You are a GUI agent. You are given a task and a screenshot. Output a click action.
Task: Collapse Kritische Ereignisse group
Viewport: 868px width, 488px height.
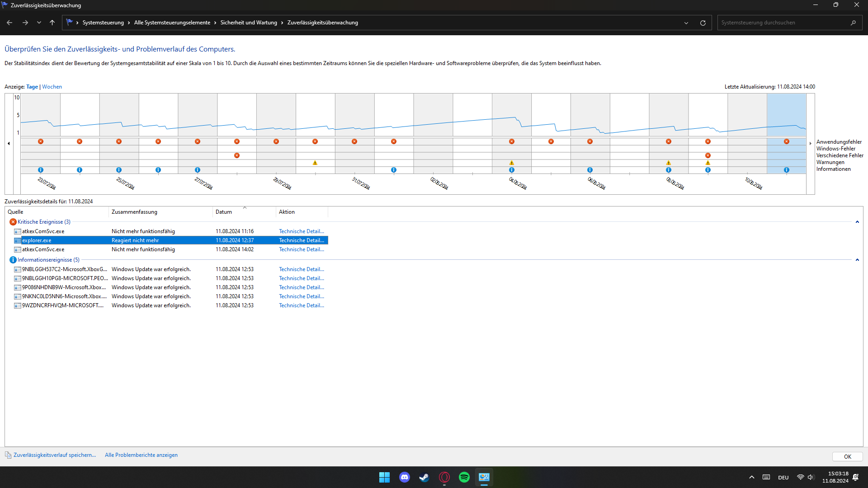point(857,222)
